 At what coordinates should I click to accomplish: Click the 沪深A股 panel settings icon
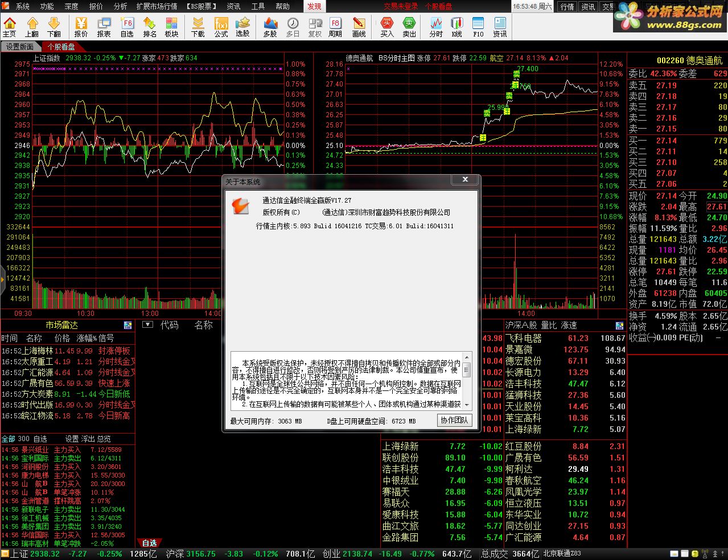click(620, 326)
